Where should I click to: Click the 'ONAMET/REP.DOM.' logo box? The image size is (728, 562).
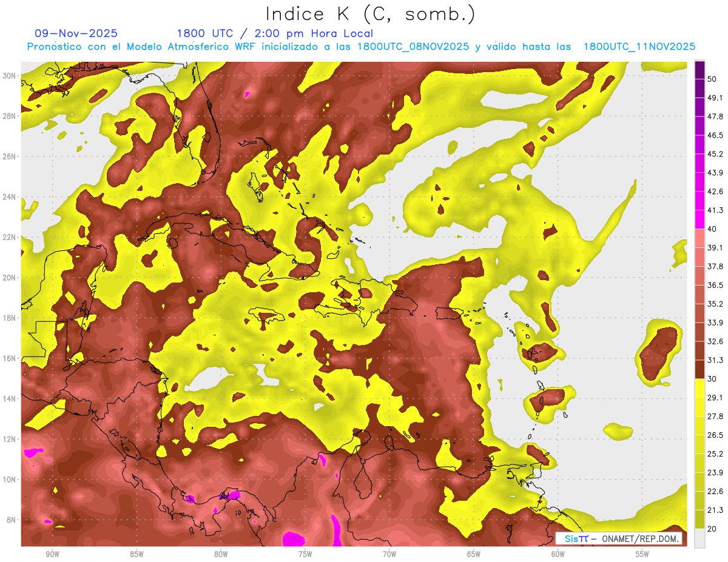coord(619,538)
